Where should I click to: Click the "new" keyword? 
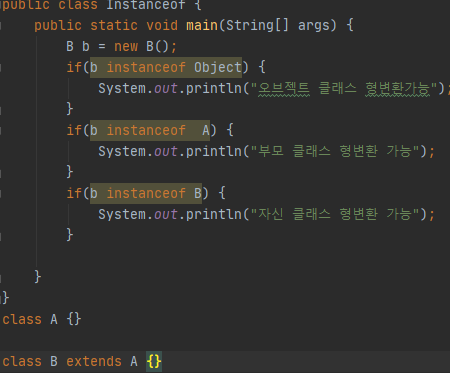click(x=126, y=46)
